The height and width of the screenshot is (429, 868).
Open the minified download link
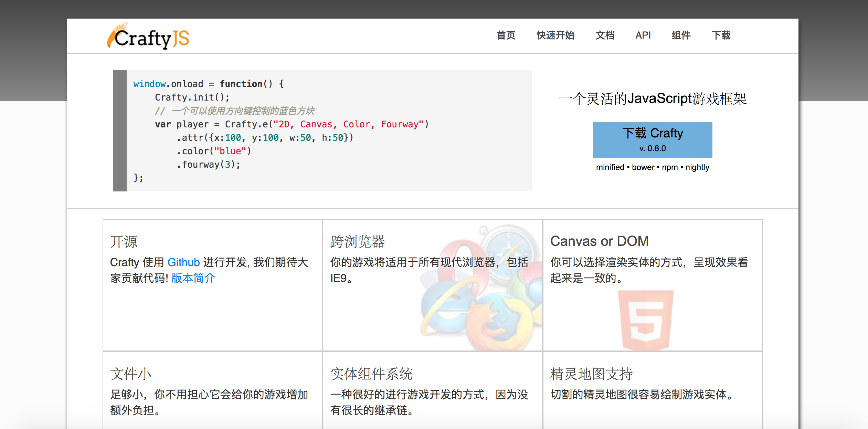[x=610, y=167]
